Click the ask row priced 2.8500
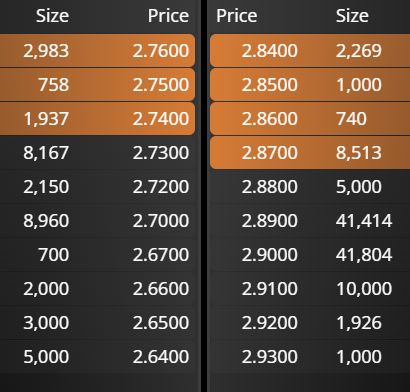This screenshot has width=410, height=392. point(310,85)
